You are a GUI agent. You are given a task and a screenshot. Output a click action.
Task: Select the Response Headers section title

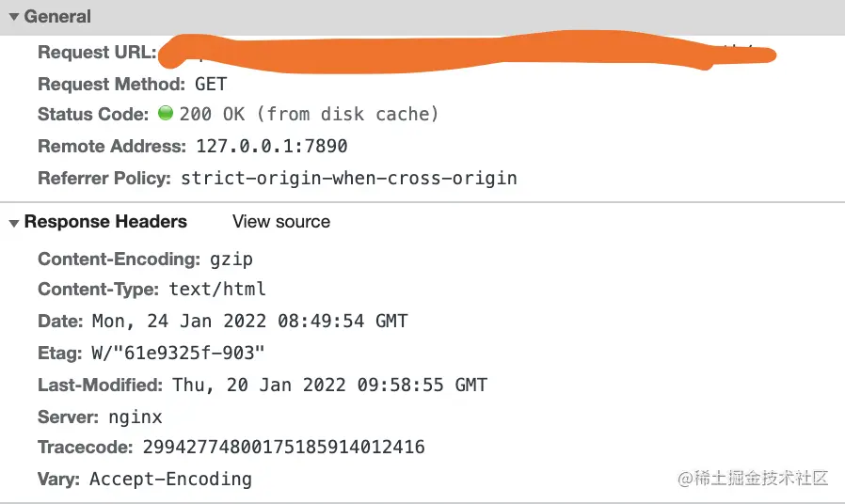[x=105, y=222]
